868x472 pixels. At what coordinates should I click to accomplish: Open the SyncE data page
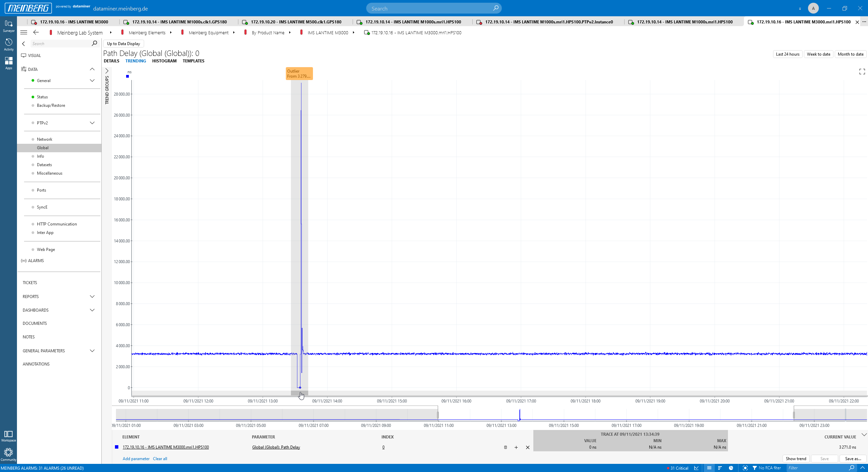click(42, 207)
